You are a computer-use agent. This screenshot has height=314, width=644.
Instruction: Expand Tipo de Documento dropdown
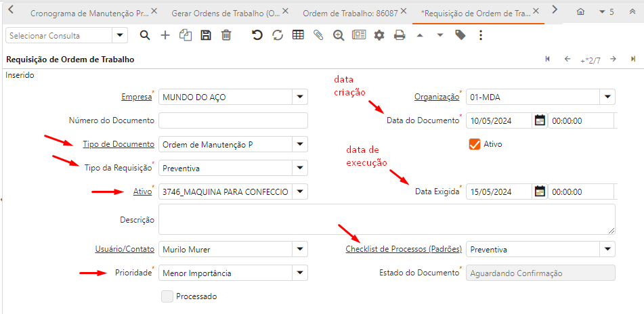299,144
